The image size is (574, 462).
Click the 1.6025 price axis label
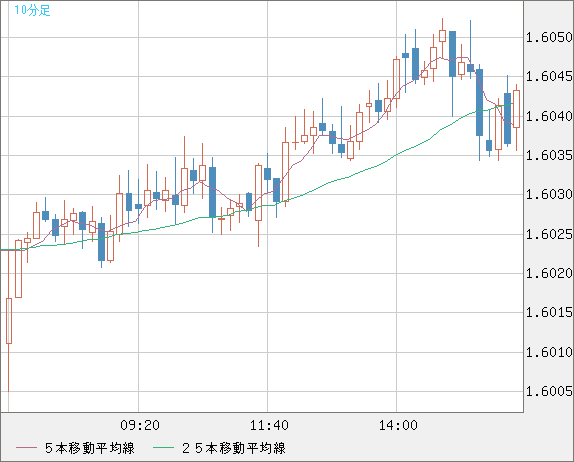[549, 234]
